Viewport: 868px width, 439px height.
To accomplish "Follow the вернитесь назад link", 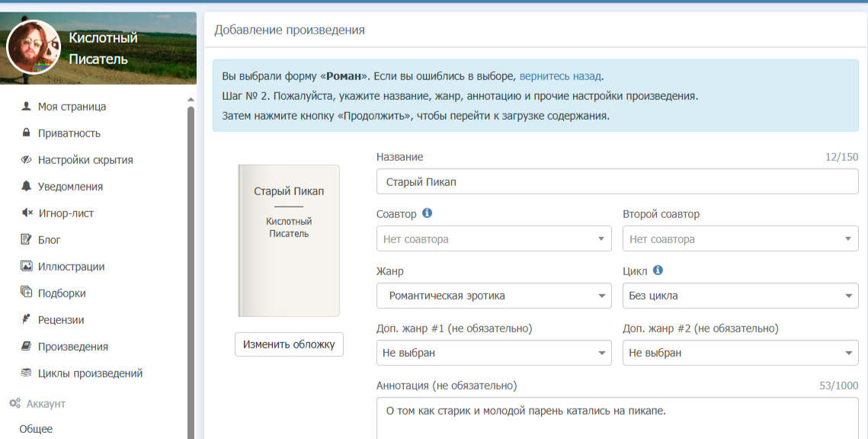I will pos(560,76).
